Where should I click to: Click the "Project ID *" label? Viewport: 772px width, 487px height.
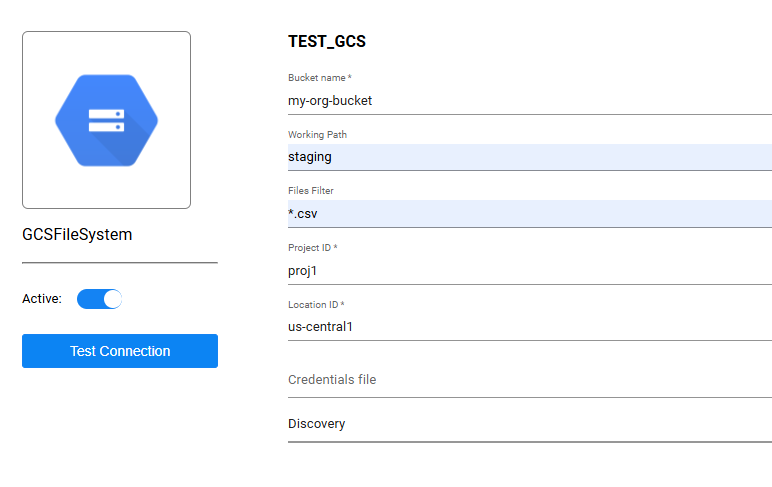313,248
